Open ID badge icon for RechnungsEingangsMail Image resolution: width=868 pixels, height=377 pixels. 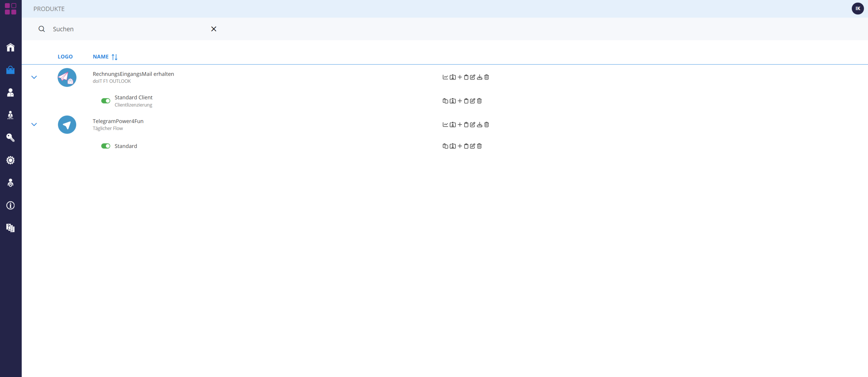[453, 77]
